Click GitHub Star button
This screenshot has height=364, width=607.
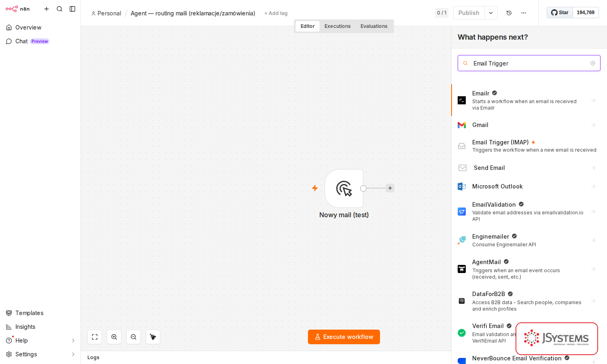[560, 13]
